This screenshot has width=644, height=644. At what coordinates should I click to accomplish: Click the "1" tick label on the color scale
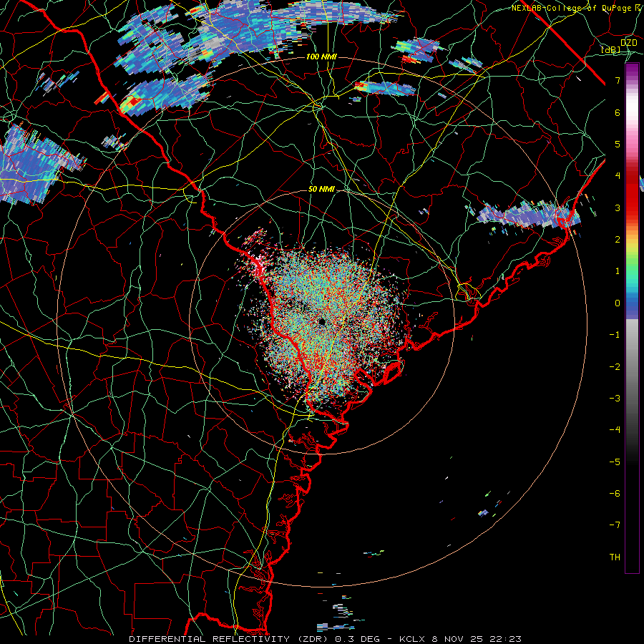pos(618,271)
